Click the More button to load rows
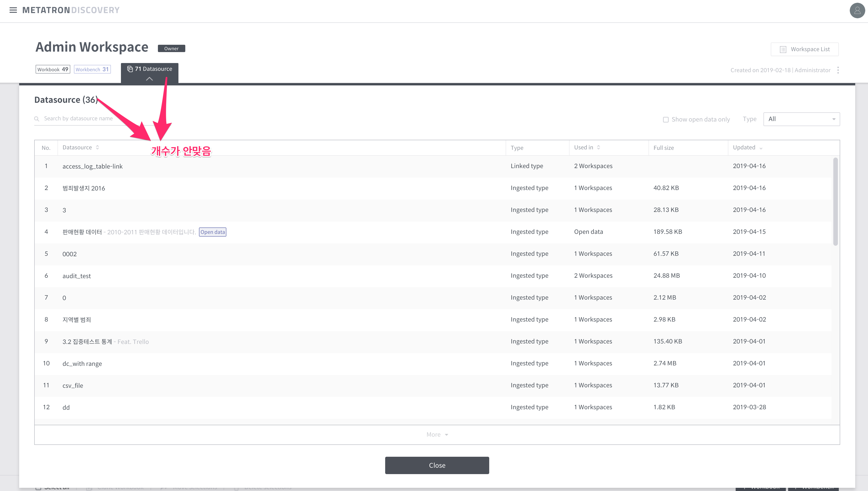The image size is (868, 491). [x=437, y=434]
